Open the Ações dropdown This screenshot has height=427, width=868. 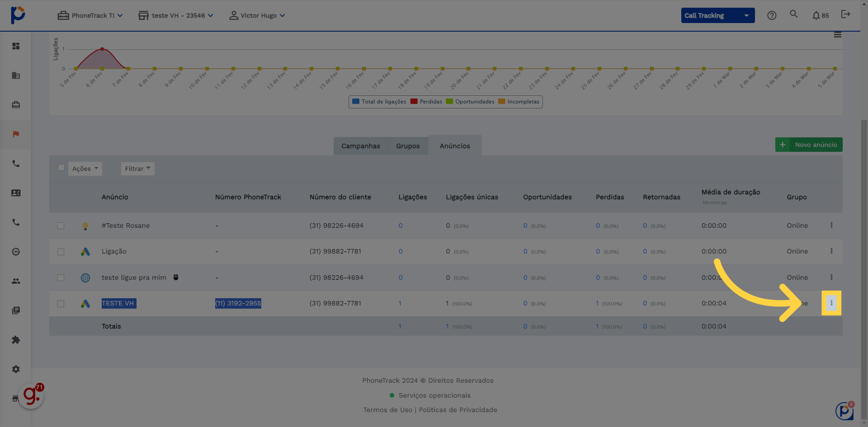pos(85,169)
